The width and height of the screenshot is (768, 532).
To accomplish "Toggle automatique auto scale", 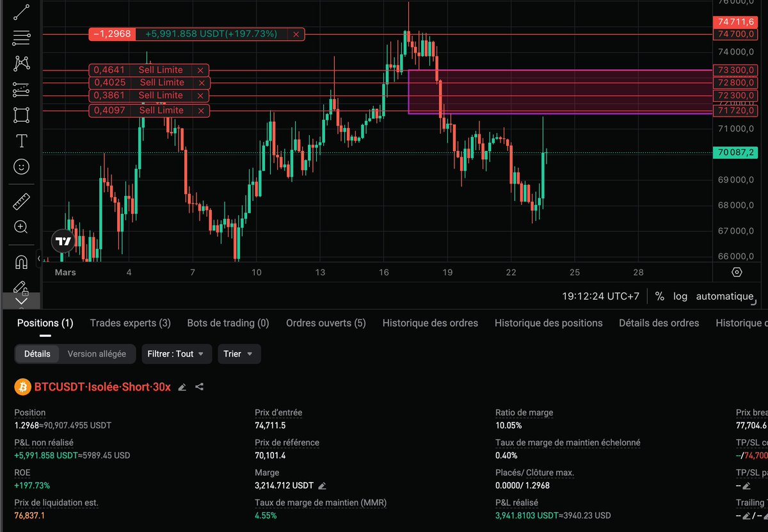I will point(724,296).
